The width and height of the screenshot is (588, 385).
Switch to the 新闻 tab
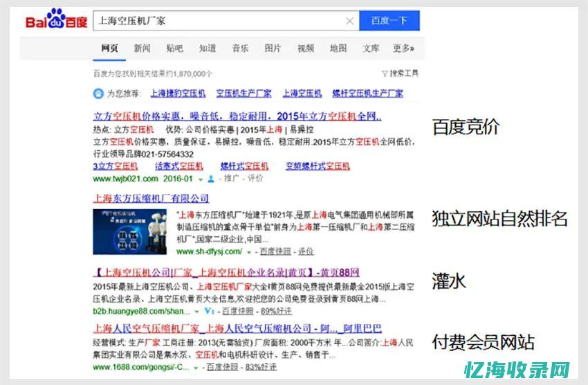point(142,48)
